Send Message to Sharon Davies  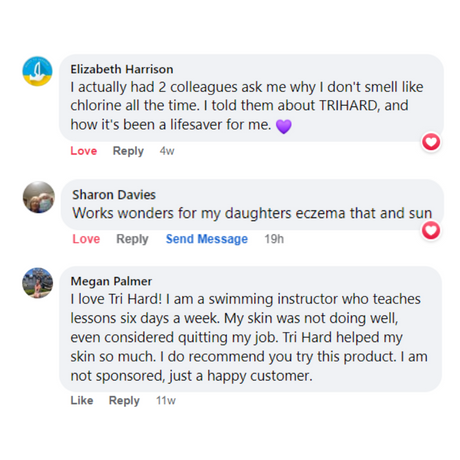(x=207, y=239)
